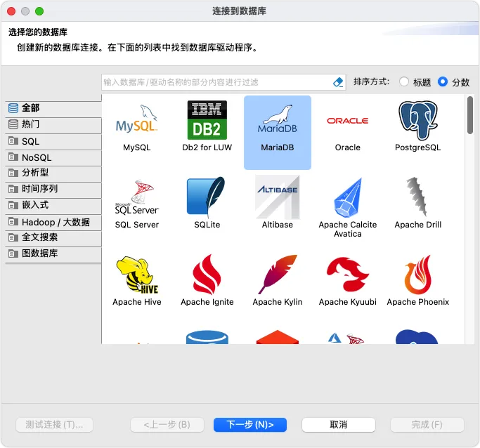Open the 热门 category
Image resolution: width=480 pixels, height=448 pixels.
point(53,124)
